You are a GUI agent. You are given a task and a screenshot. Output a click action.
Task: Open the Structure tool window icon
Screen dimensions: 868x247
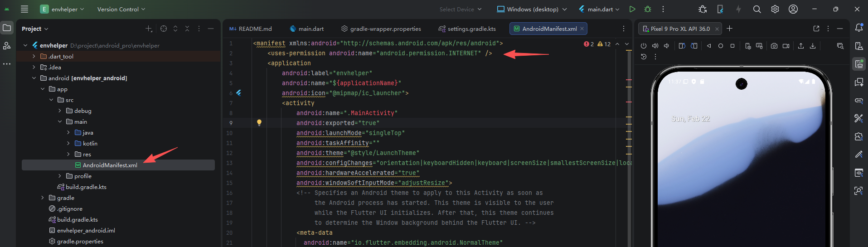tap(7, 46)
